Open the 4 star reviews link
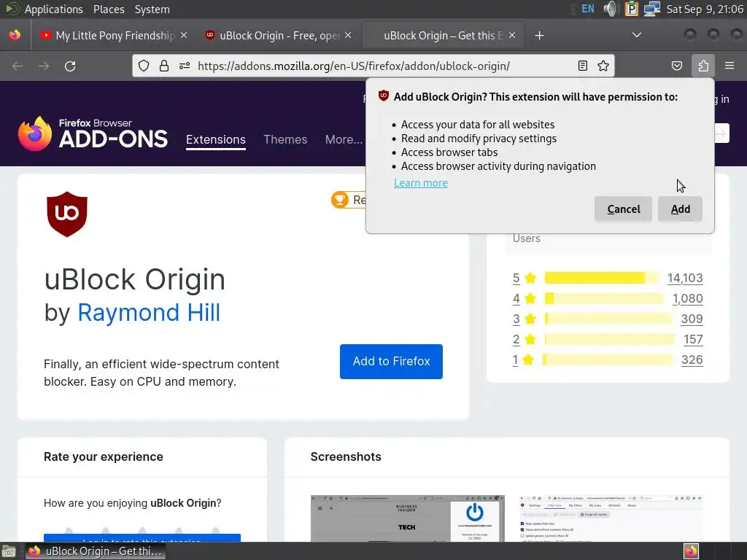 click(516, 298)
